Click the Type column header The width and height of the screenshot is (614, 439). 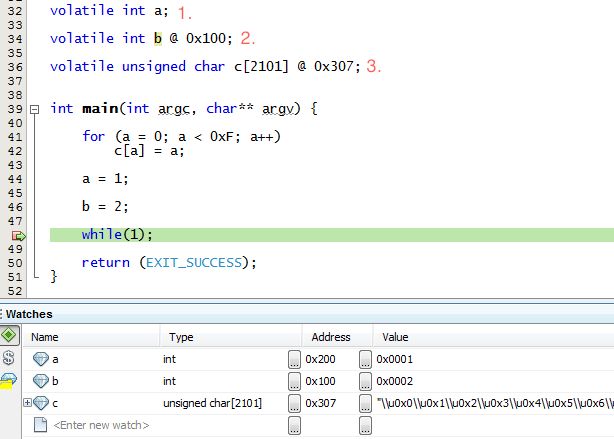(x=181, y=337)
